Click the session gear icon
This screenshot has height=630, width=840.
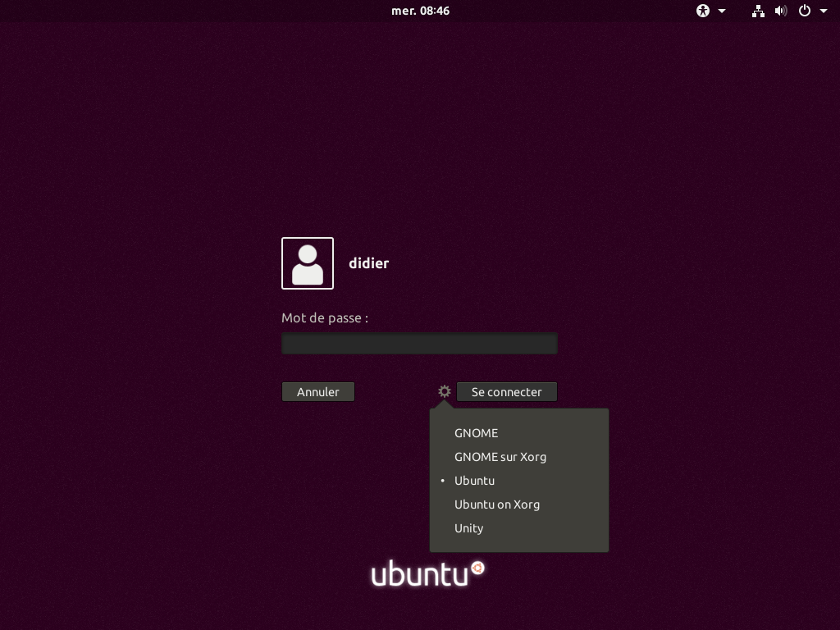(x=444, y=391)
